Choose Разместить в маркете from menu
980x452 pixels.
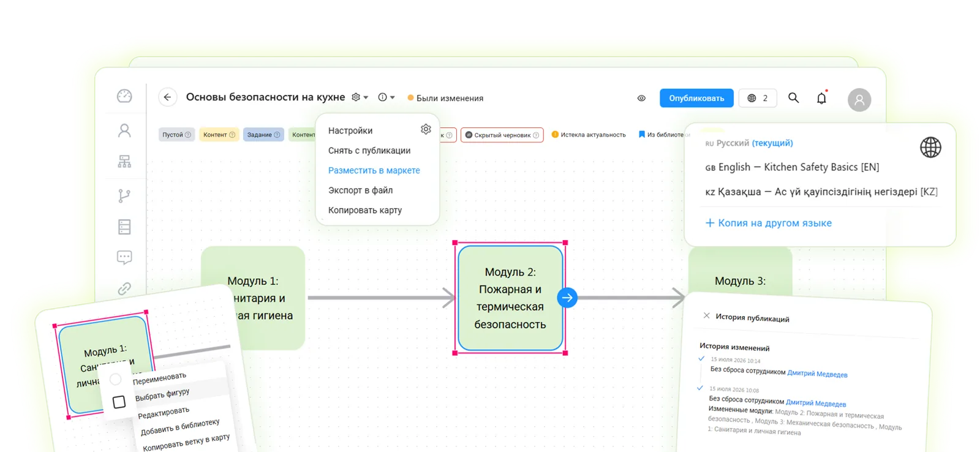pos(374,170)
